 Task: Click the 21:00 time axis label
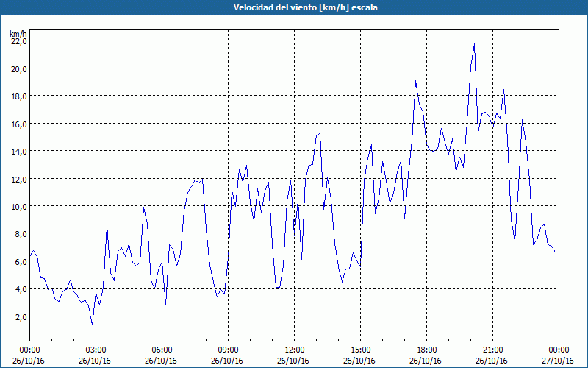tap(492, 350)
